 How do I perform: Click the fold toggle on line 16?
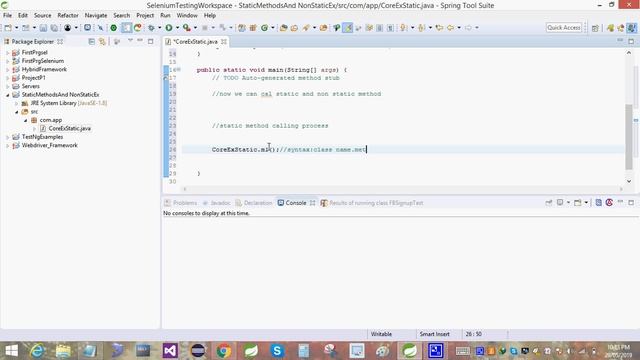[x=178, y=70]
